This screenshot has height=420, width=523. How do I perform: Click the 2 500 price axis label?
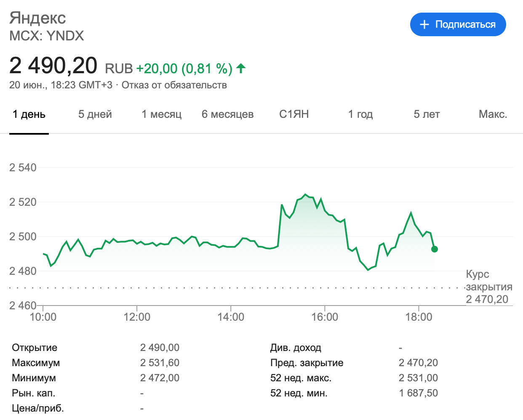point(23,237)
